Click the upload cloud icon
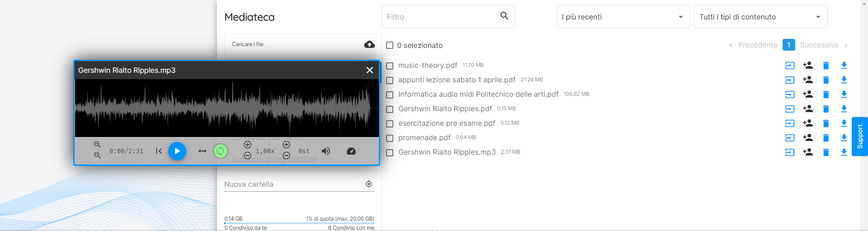Image resolution: width=868 pixels, height=231 pixels. (x=369, y=44)
